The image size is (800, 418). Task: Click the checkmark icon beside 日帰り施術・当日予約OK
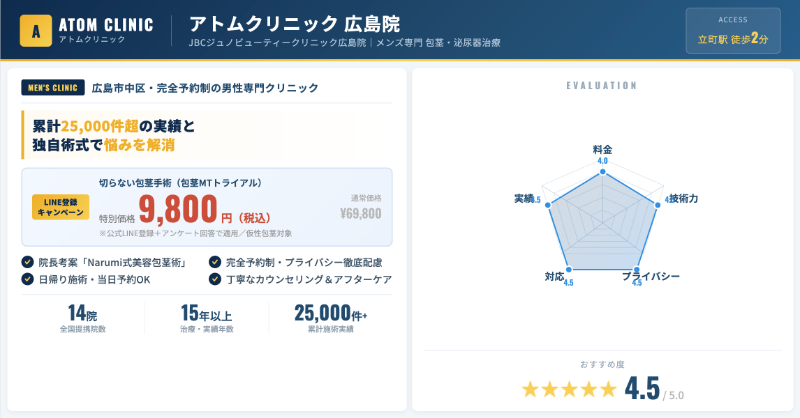pos(27,279)
